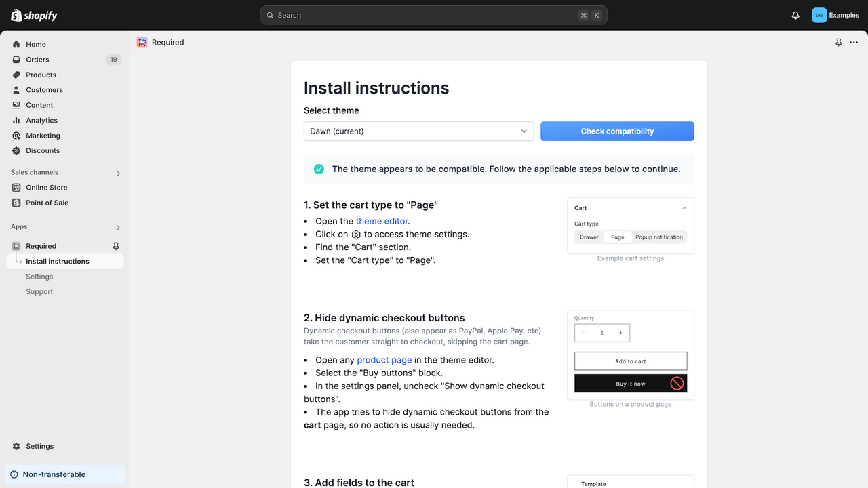The width and height of the screenshot is (868, 488).
Task: Expand the Sales channels chevron
Action: [x=118, y=174]
